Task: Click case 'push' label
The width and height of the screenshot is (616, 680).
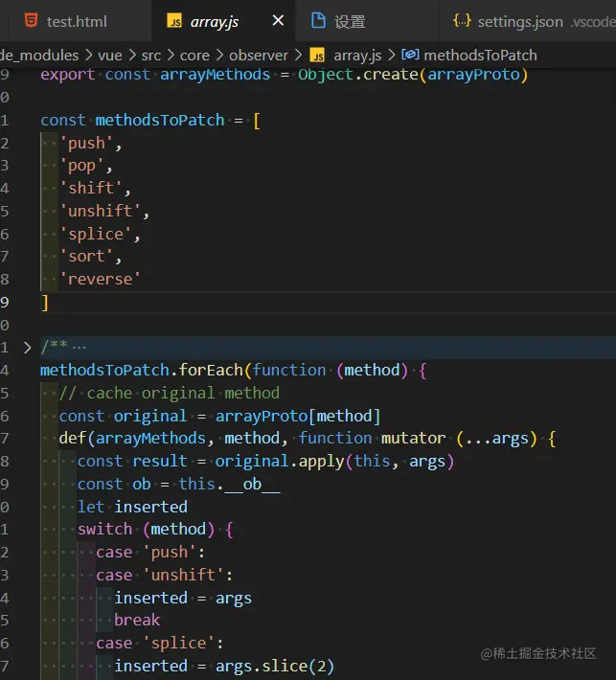Action: (150, 553)
